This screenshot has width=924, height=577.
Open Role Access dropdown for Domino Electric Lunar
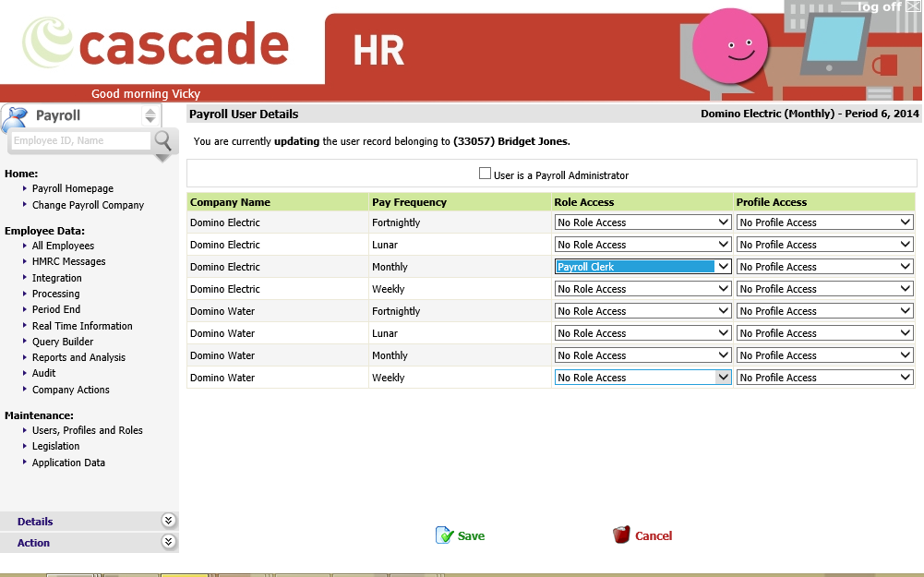[x=642, y=245]
